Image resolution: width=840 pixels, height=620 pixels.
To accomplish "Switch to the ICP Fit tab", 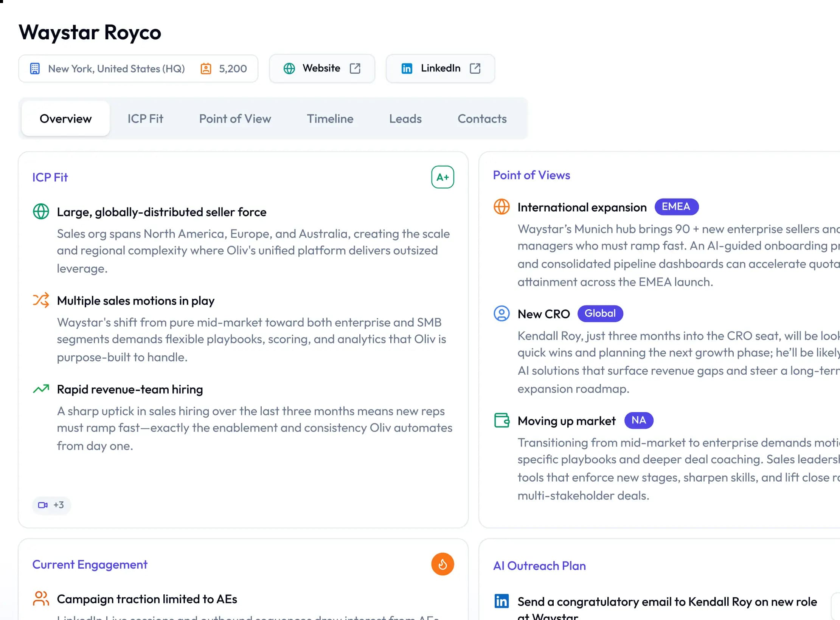I will click(x=145, y=119).
